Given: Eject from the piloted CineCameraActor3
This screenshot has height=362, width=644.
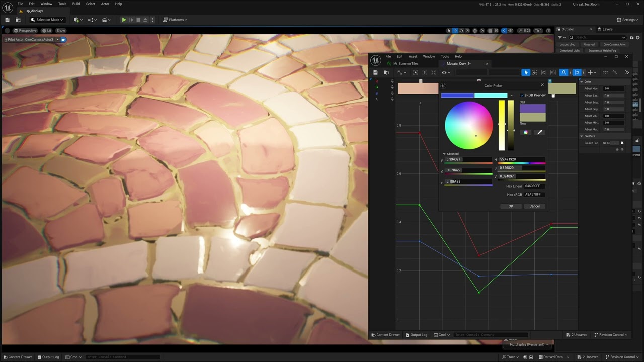Looking at the screenshot, I should click(x=58, y=39).
